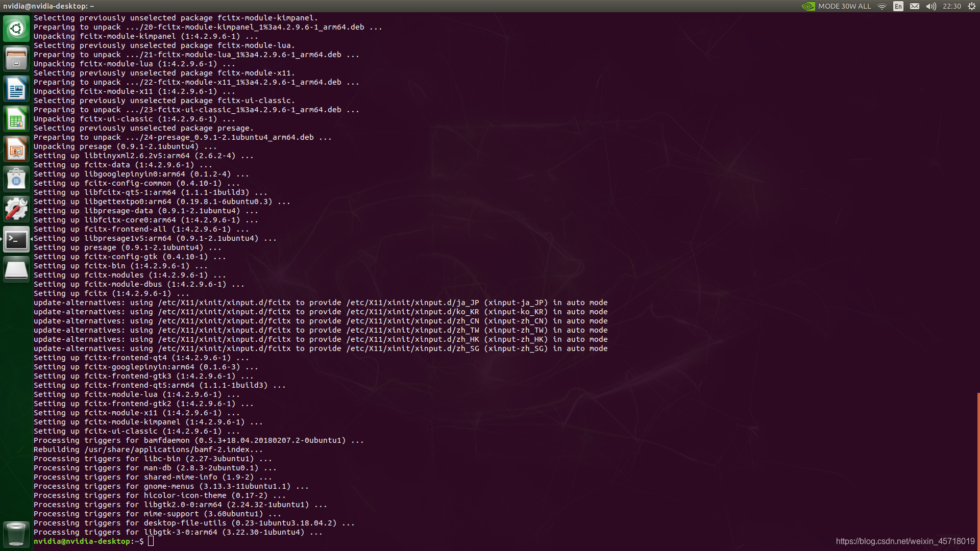Click 'Unpacking presage (0.9.1-2.1ubuntu4) ...' line

125,146
